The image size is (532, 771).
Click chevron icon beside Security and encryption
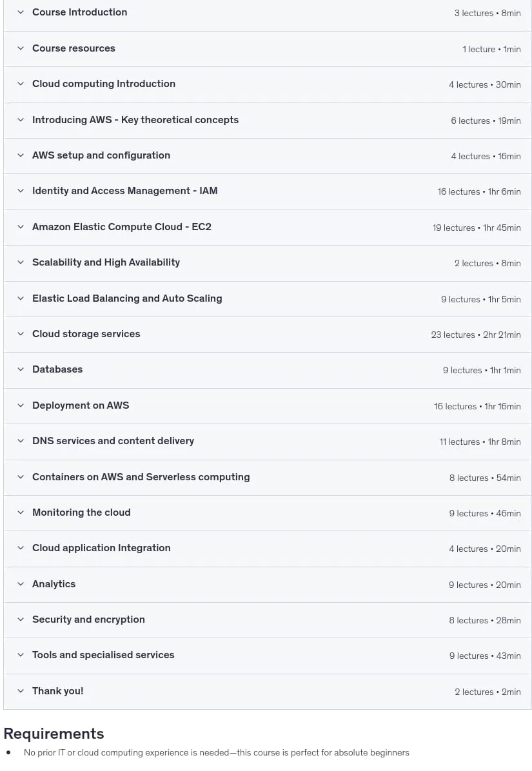[x=21, y=619]
